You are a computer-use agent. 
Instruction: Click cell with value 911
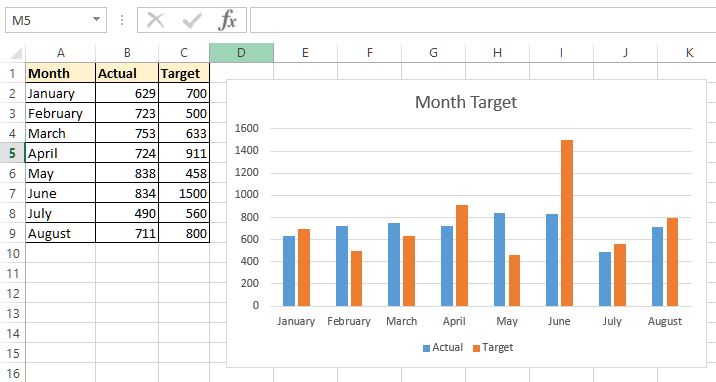pyautogui.click(x=184, y=153)
